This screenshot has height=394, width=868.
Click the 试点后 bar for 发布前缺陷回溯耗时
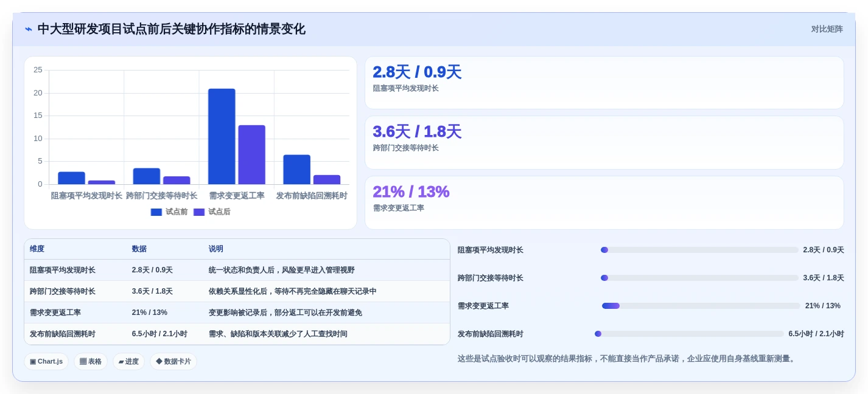click(x=327, y=179)
